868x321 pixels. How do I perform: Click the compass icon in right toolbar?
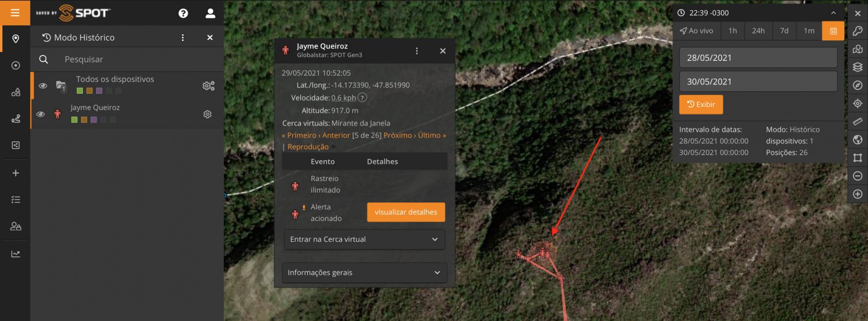click(858, 85)
